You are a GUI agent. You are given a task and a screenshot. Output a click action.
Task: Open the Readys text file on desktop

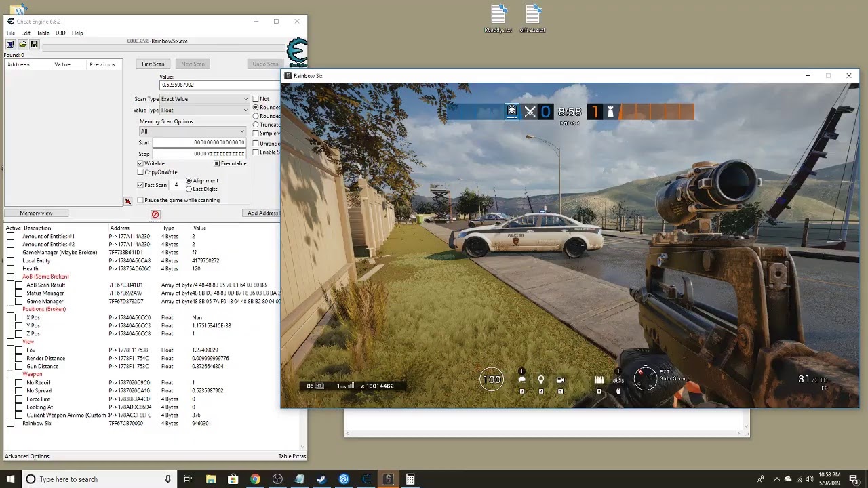click(498, 18)
